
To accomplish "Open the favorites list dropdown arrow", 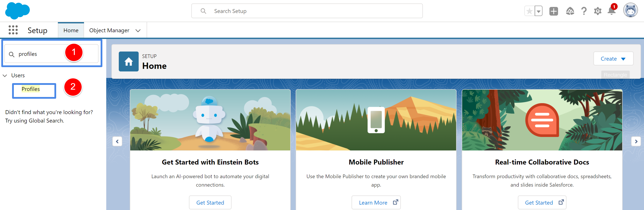I will [x=538, y=11].
